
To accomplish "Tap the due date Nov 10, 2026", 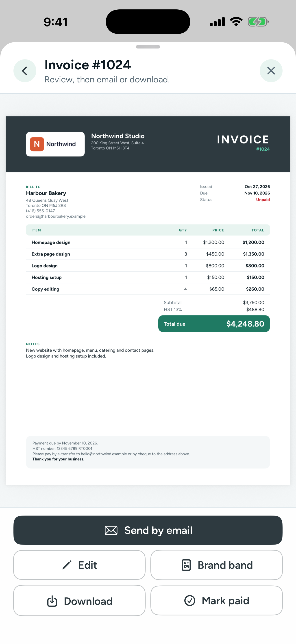I will [257, 193].
